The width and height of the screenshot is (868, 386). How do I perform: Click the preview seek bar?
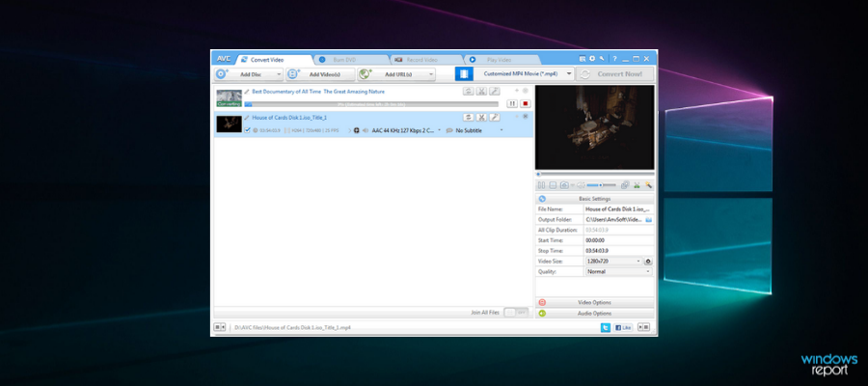coord(595,175)
